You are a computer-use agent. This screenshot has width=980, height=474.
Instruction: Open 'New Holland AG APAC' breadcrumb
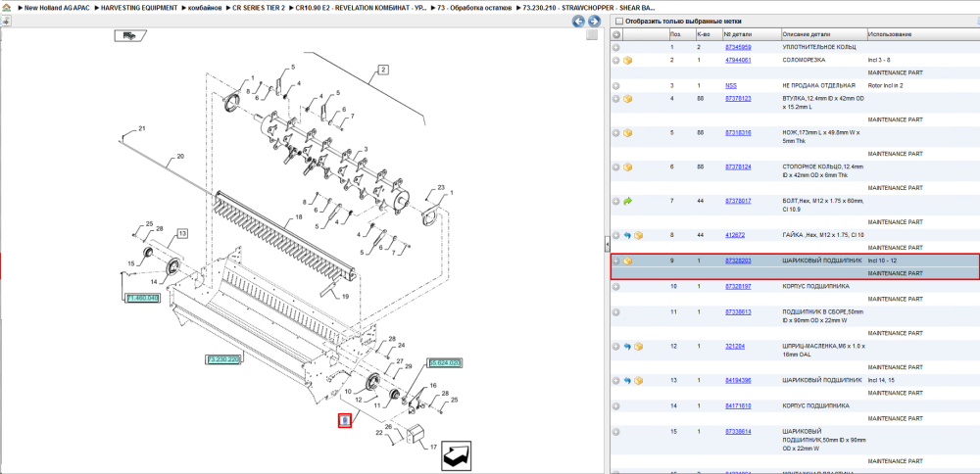55,8
